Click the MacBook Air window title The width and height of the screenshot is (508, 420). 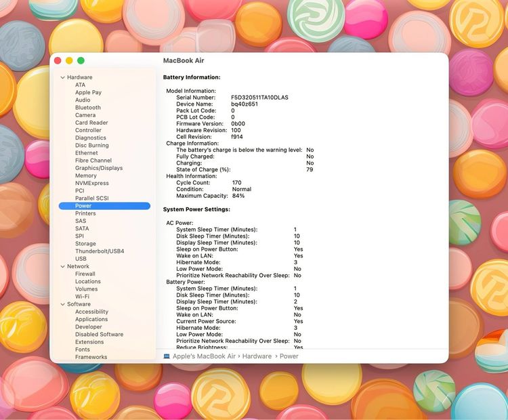pos(184,60)
